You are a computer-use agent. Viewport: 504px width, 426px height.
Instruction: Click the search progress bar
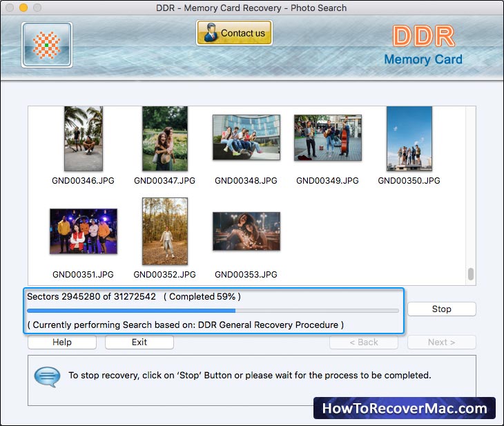tap(213, 311)
